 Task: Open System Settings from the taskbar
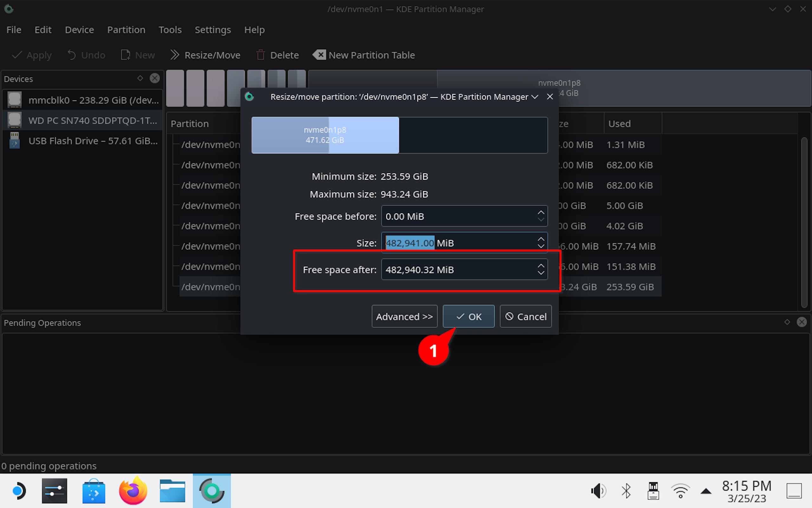click(x=54, y=491)
